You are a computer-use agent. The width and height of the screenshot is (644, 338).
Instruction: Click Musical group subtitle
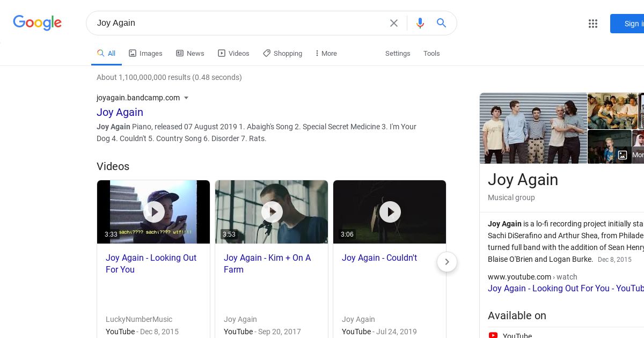tap(511, 197)
